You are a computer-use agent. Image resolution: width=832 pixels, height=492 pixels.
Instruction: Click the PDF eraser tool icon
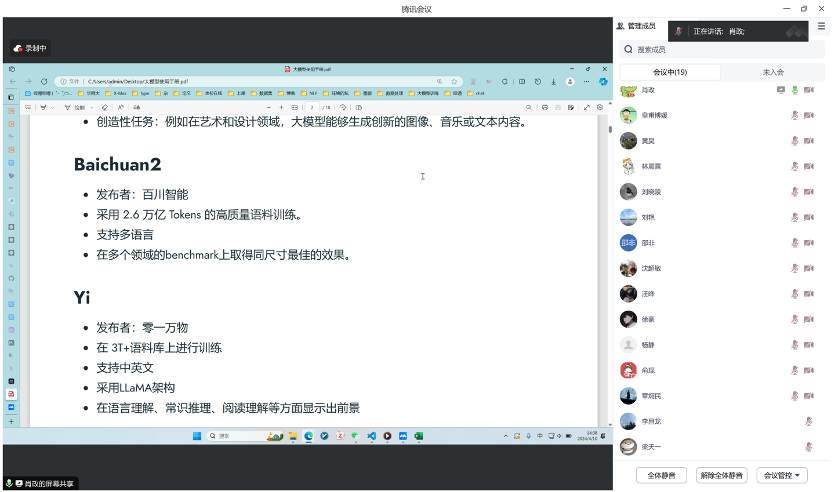click(105, 107)
